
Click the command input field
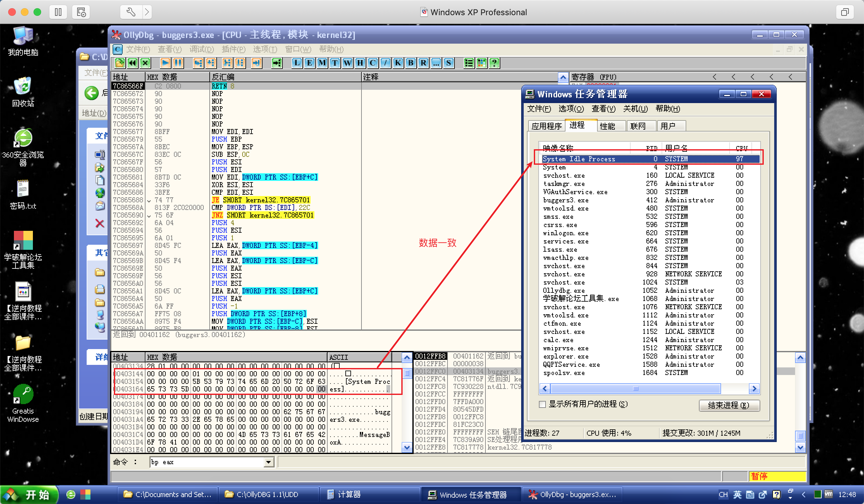tap(206, 463)
